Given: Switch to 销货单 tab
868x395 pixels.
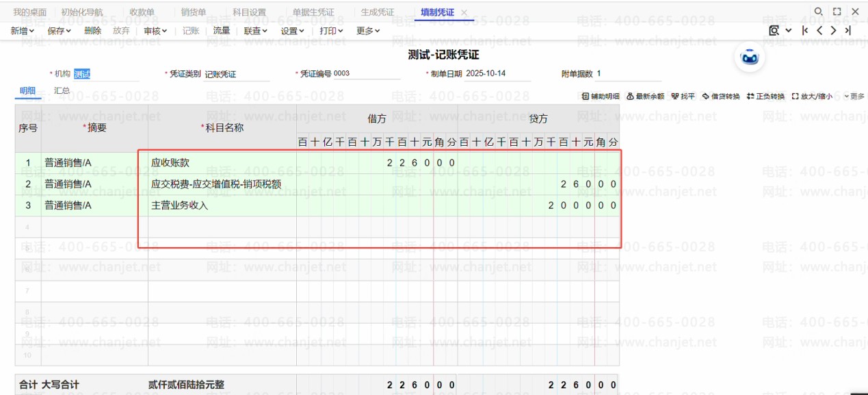Looking at the screenshot, I should click(x=194, y=12).
